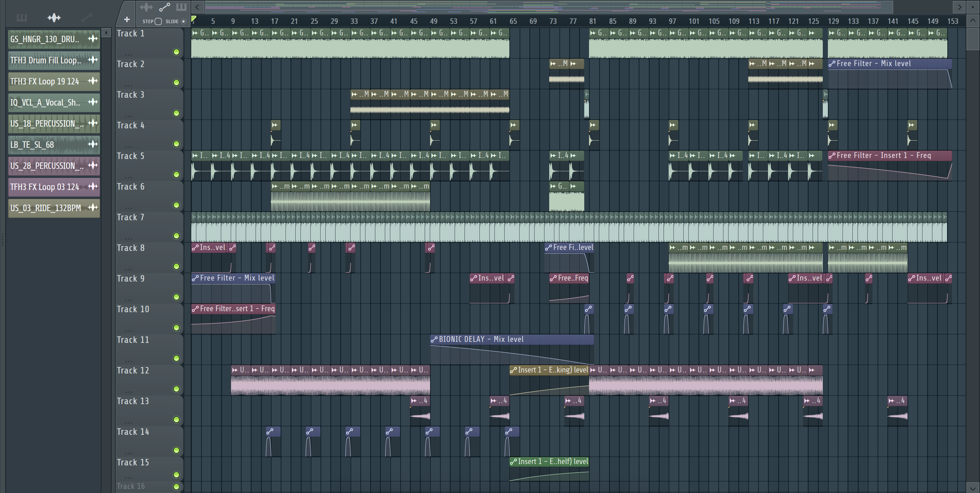Mute Track 7 with its green LED
This screenshot has width=980, height=493.
(176, 236)
